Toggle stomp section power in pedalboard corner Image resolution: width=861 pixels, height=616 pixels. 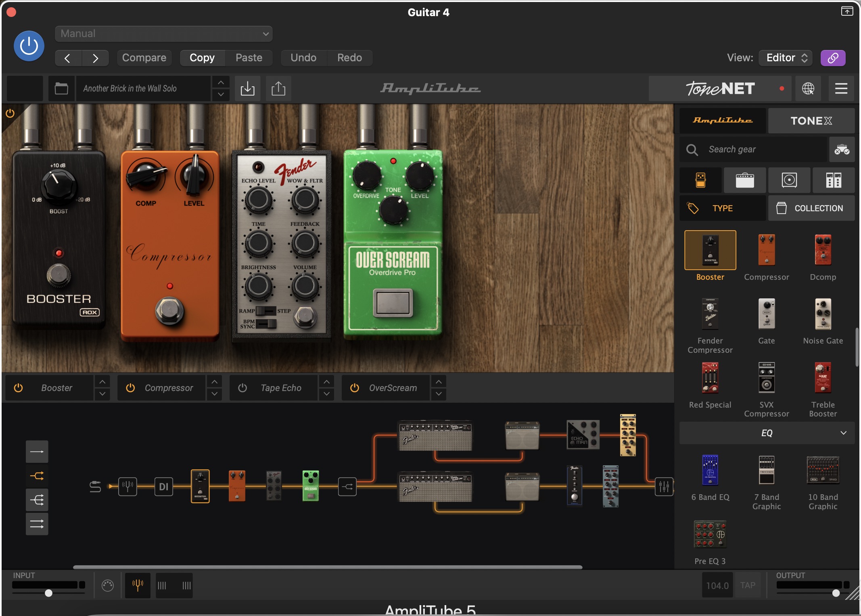[10, 113]
